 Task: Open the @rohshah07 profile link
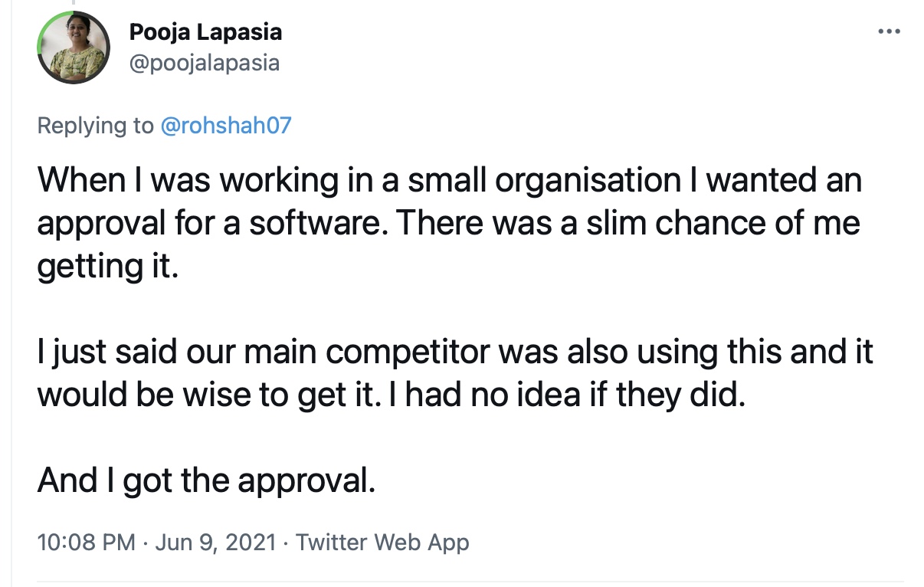[226, 126]
